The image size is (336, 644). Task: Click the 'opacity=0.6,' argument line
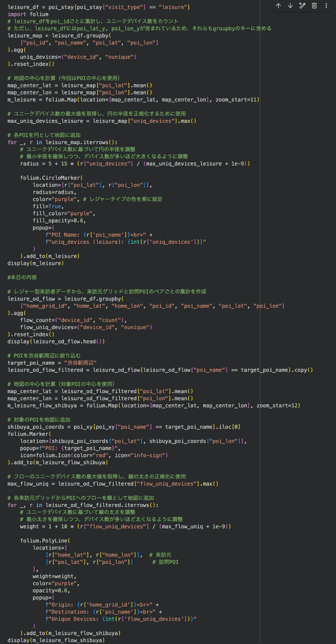click(x=52, y=590)
